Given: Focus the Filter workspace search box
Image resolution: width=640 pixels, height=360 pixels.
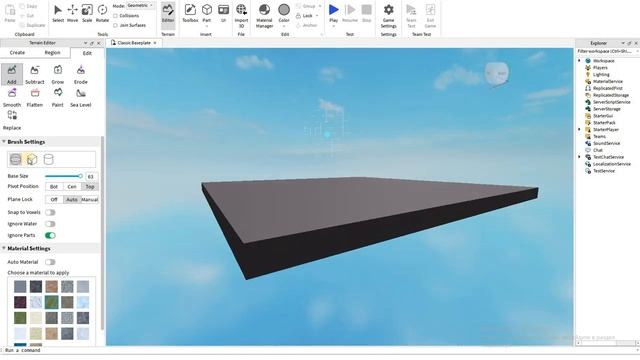Looking at the screenshot, I should (x=607, y=51).
